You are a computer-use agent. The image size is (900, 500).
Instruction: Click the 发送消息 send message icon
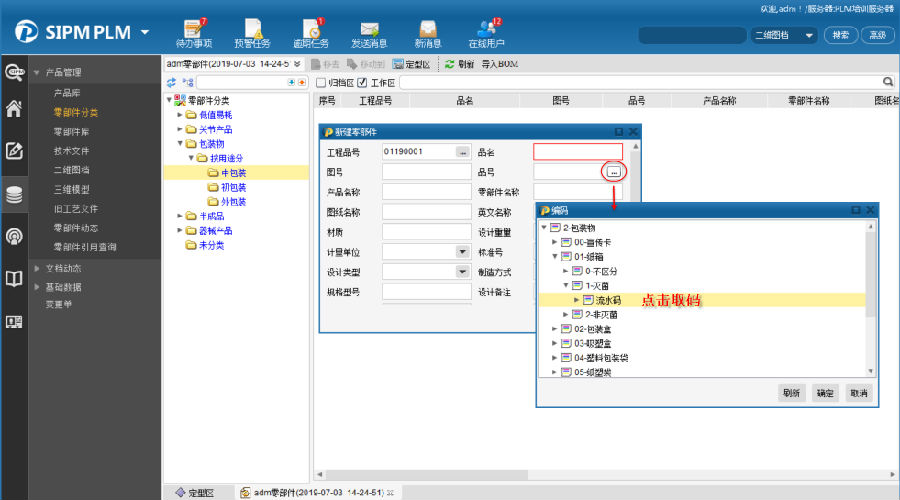click(369, 32)
